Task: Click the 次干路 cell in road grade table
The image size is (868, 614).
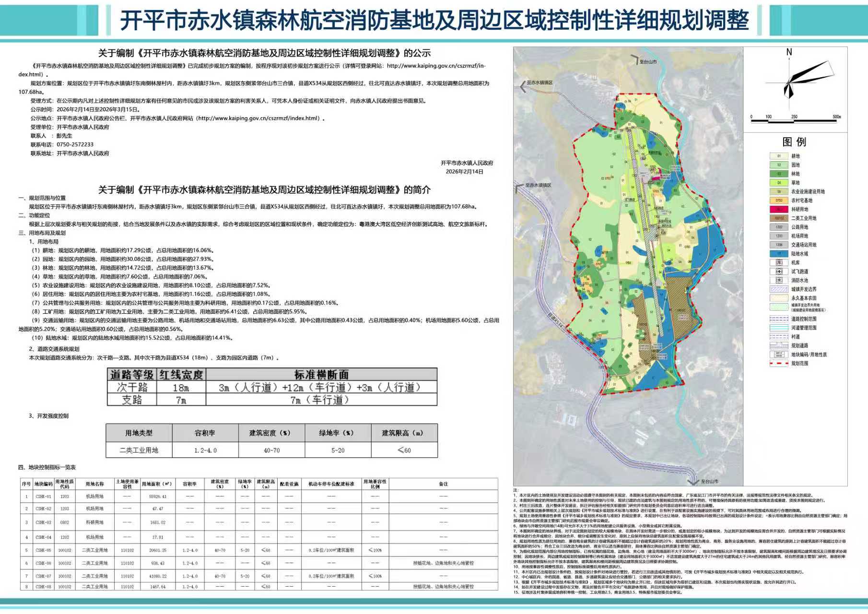Action: (x=132, y=388)
